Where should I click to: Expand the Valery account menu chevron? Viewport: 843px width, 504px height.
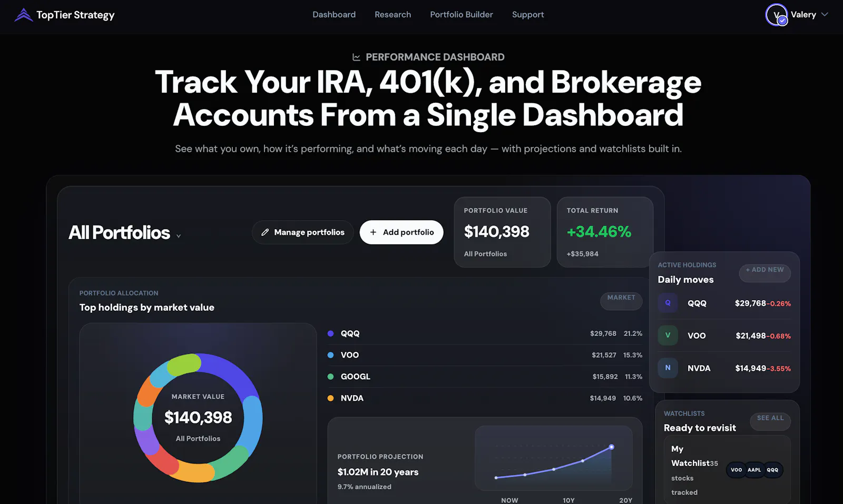point(825,15)
